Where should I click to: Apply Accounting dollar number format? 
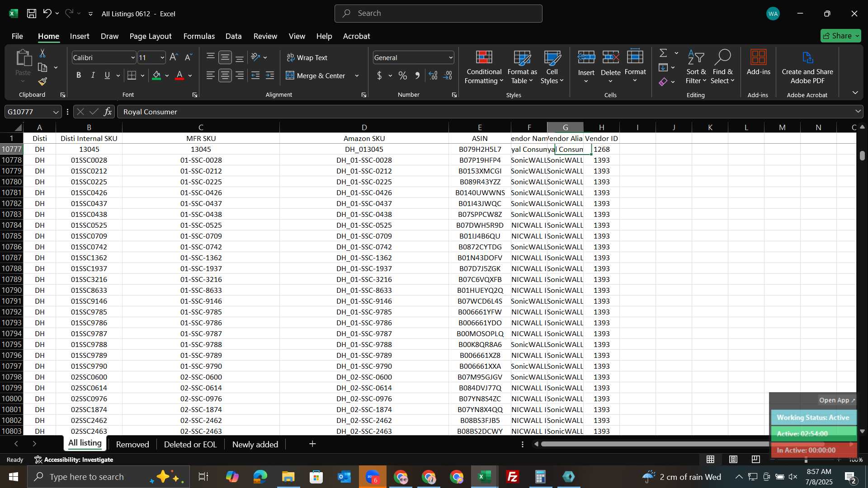pos(379,75)
